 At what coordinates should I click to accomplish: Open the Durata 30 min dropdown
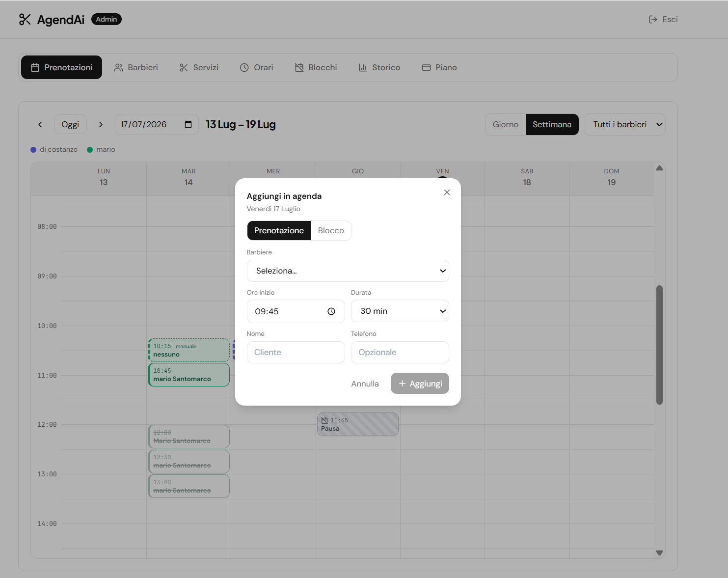[400, 311]
